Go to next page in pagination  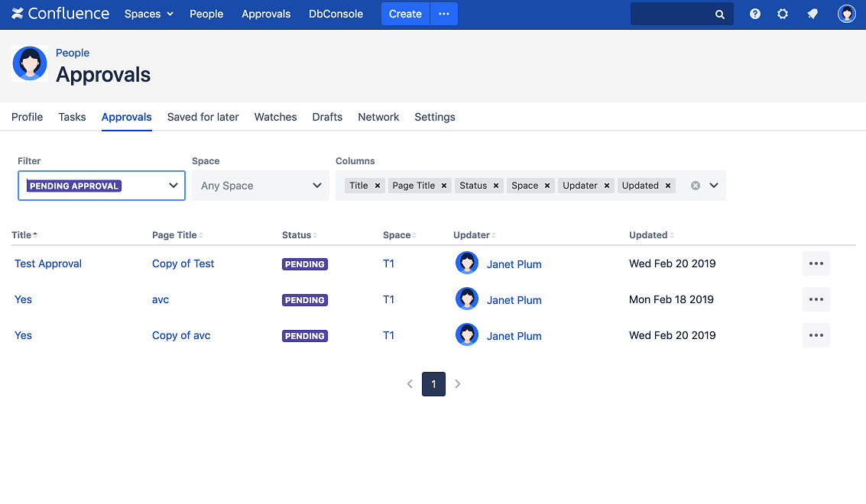coord(458,384)
